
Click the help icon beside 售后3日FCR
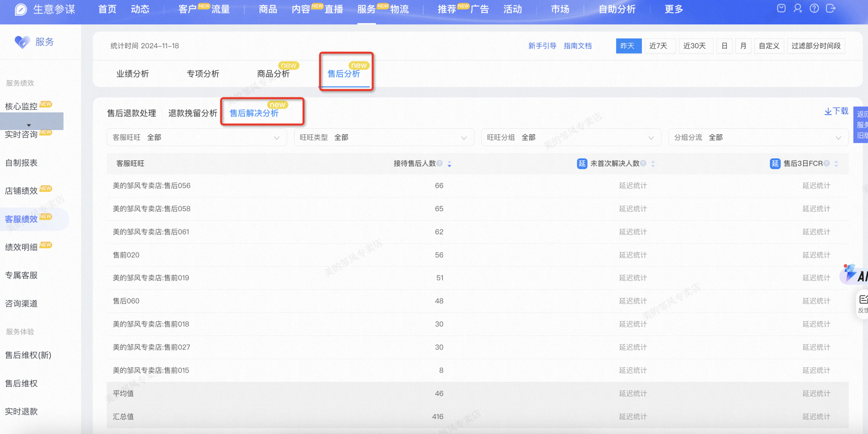click(827, 163)
